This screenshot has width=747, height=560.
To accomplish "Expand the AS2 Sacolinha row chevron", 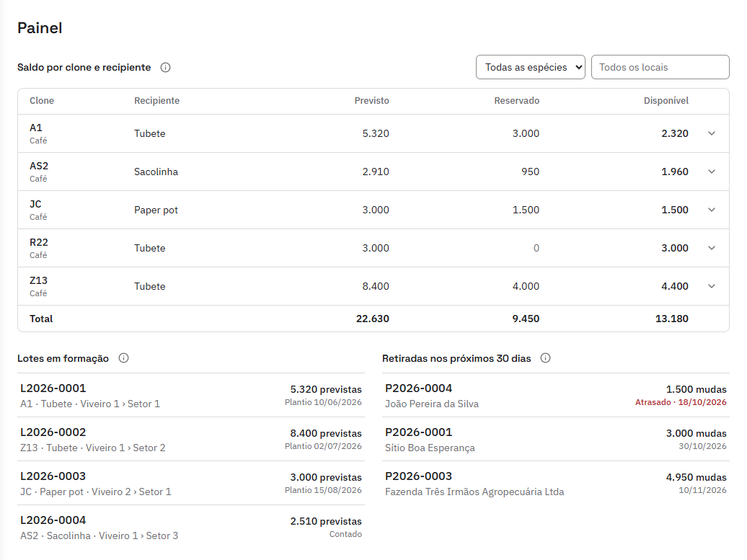I will [x=711, y=172].
